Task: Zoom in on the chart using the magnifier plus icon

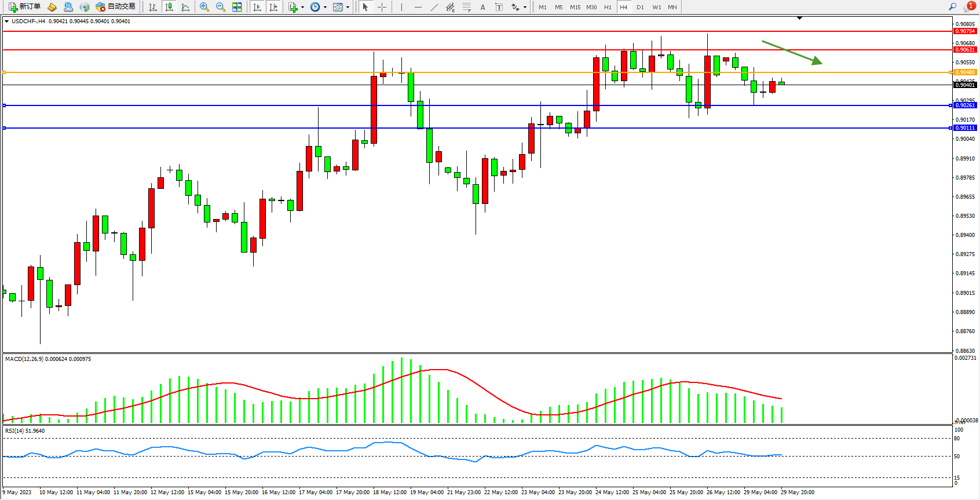Action: pos(204,7)
